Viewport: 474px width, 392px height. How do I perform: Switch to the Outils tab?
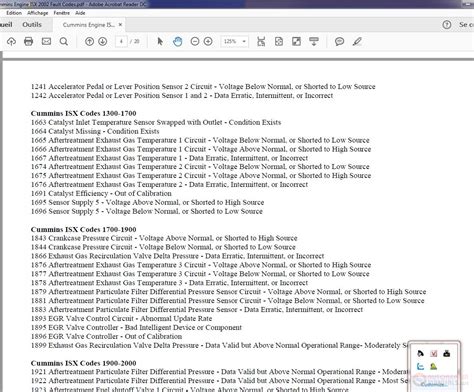32,25
